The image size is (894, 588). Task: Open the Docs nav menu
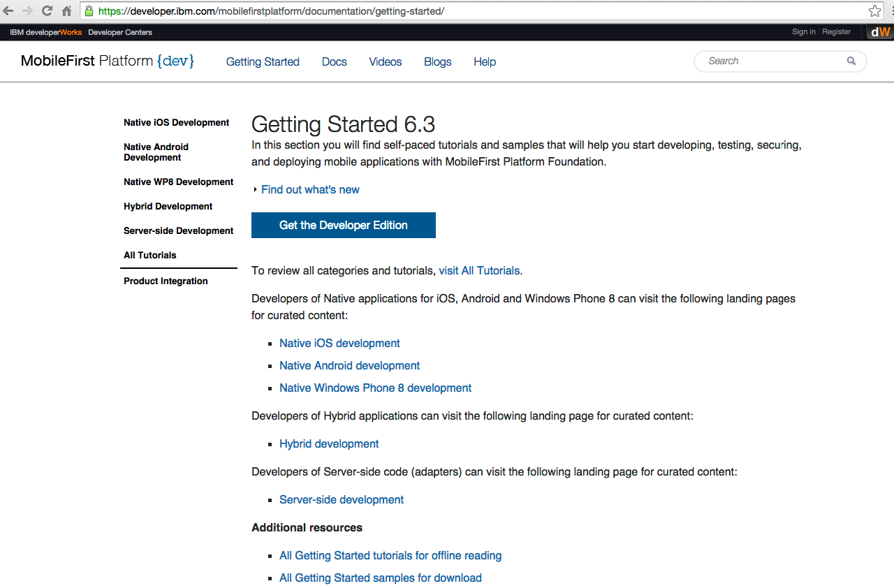click(x=335, y=61)
